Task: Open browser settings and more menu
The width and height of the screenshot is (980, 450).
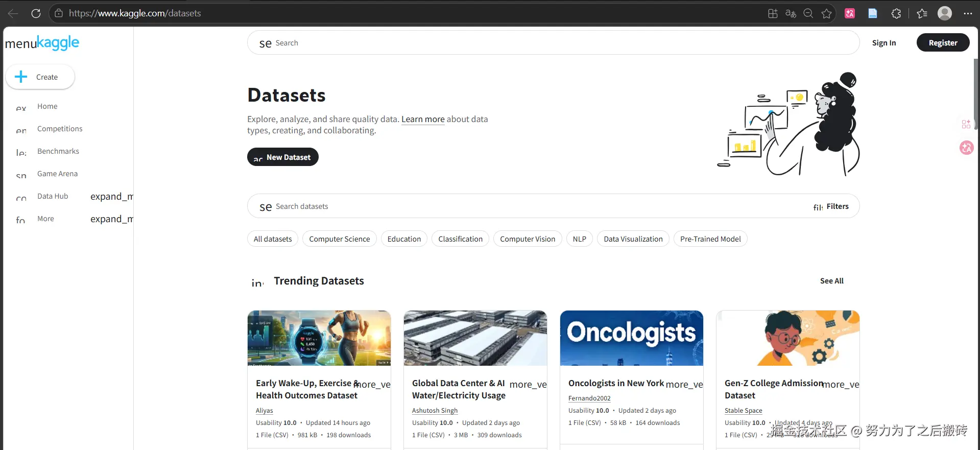Action: click(968, 14)
